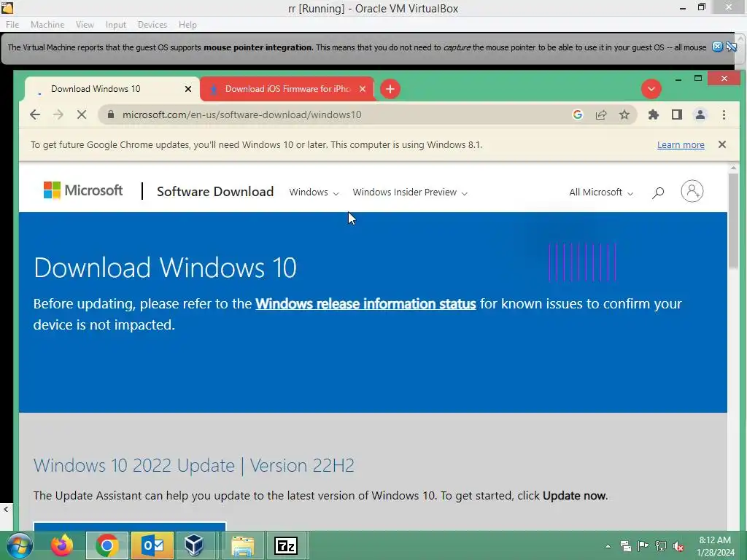747x560 pixels.
Task: Bookmark this page with star icon
Action: pyautogui.click(x=624, y=114)
